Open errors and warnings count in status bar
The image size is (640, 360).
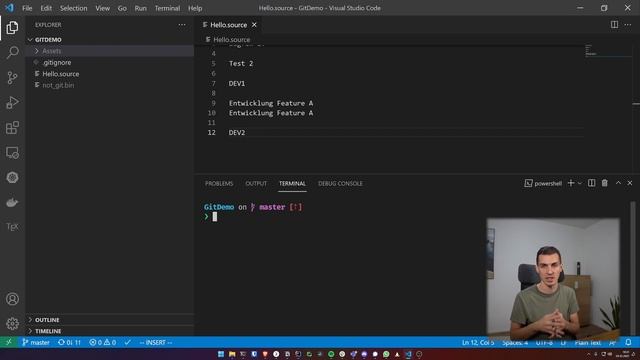(x=102, y=342)
